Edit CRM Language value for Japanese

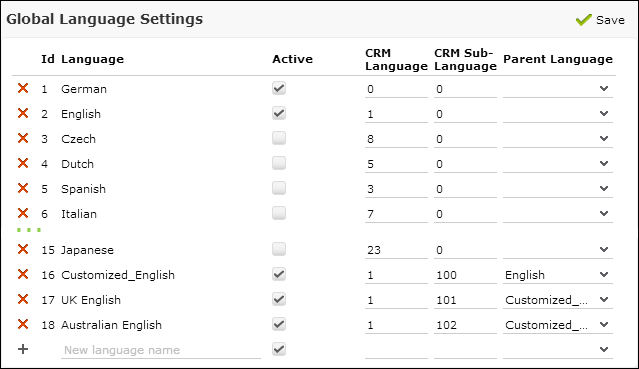click(x=396, y=250)
